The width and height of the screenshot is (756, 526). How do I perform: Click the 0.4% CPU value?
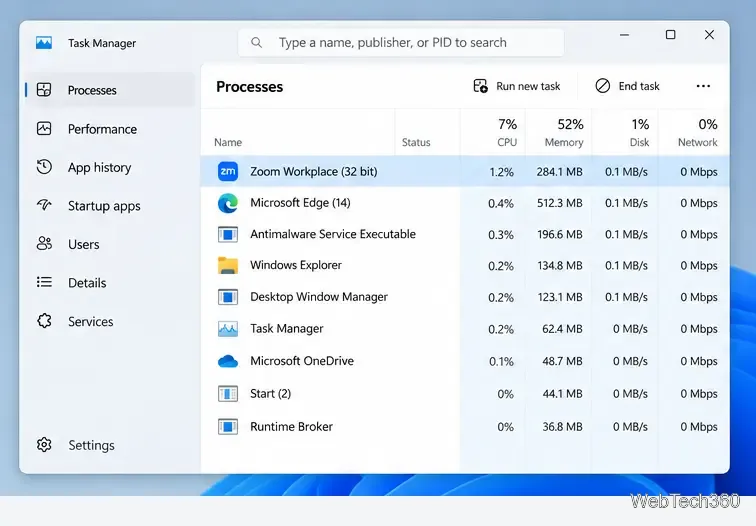click(501, 204)
